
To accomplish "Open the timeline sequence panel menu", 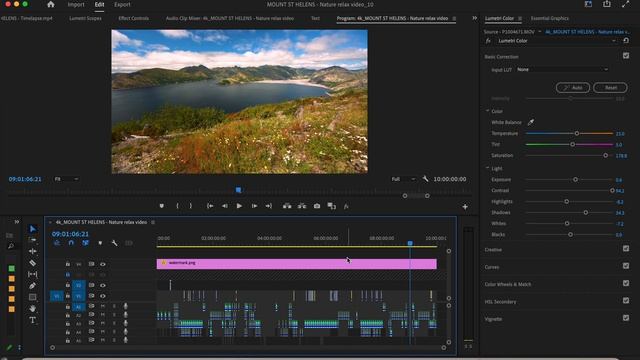I will click(153, 222).
